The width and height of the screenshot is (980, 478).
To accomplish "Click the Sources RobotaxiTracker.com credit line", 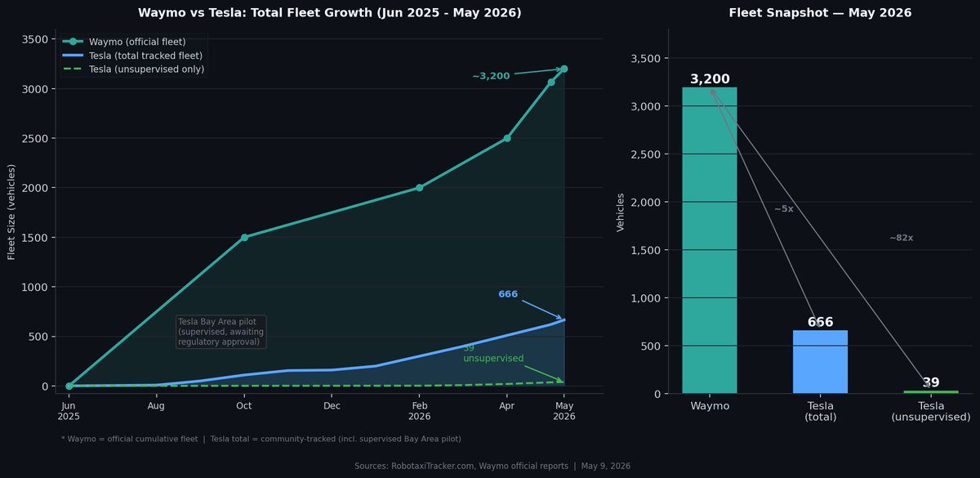I will click(492, 466).
